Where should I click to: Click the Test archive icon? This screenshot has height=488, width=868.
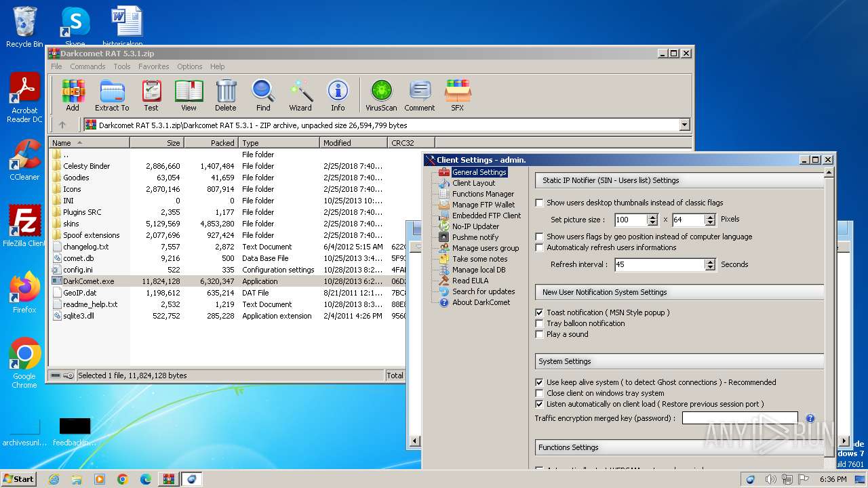point(151,95)
